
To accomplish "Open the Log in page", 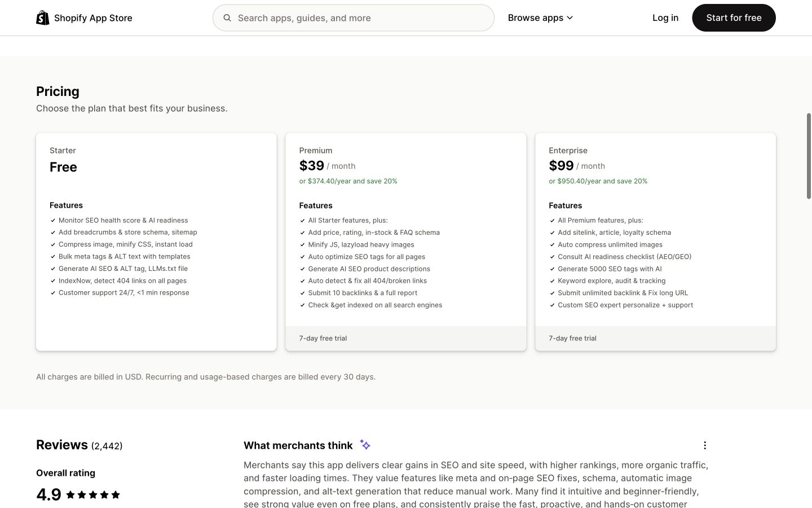I will (665, 18).
